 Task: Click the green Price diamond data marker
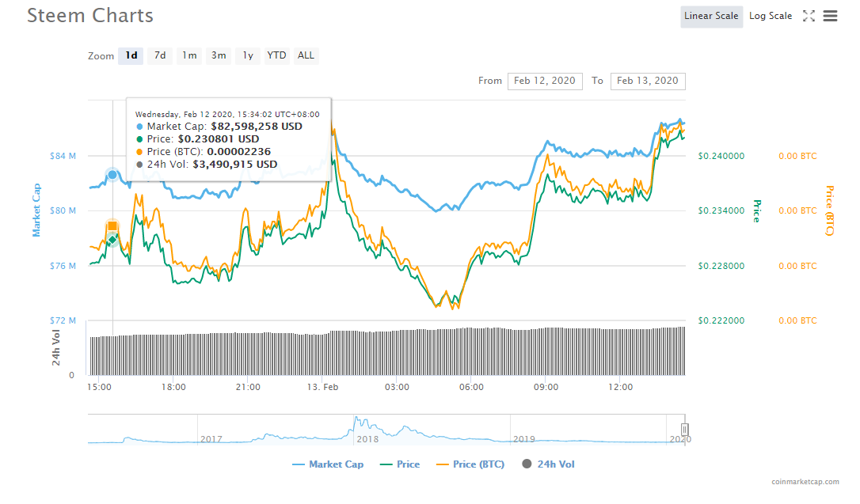pyautogui.click(x=112, y=240)
